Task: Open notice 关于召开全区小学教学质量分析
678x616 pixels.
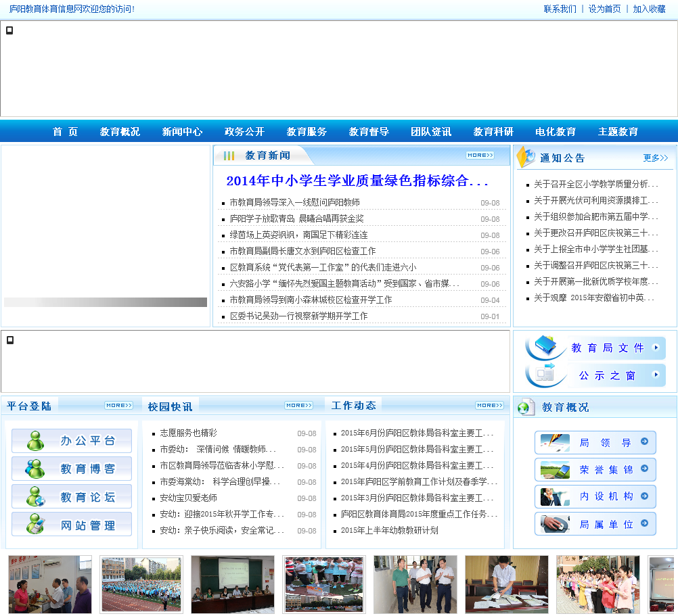Action: 596,184
